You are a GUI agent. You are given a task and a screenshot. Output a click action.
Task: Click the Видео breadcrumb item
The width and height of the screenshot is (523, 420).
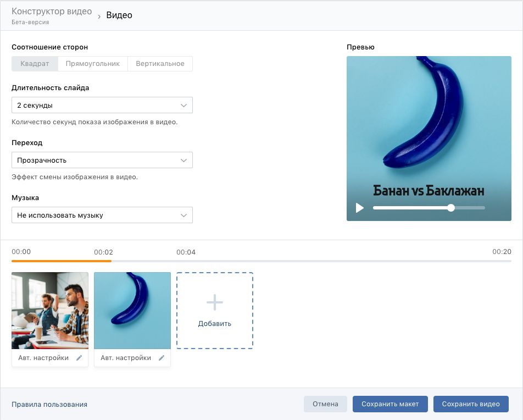(x=119, y=15)
